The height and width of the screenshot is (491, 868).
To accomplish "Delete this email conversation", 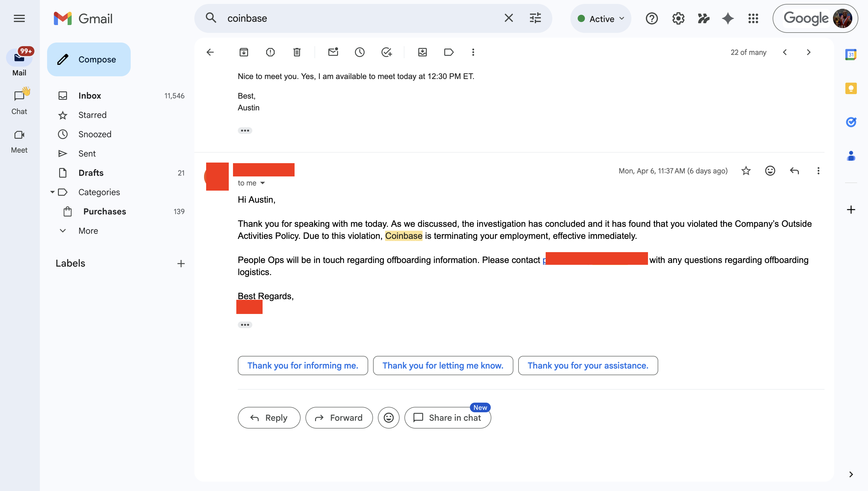I will pyautogui.click(x=297, y=52).
